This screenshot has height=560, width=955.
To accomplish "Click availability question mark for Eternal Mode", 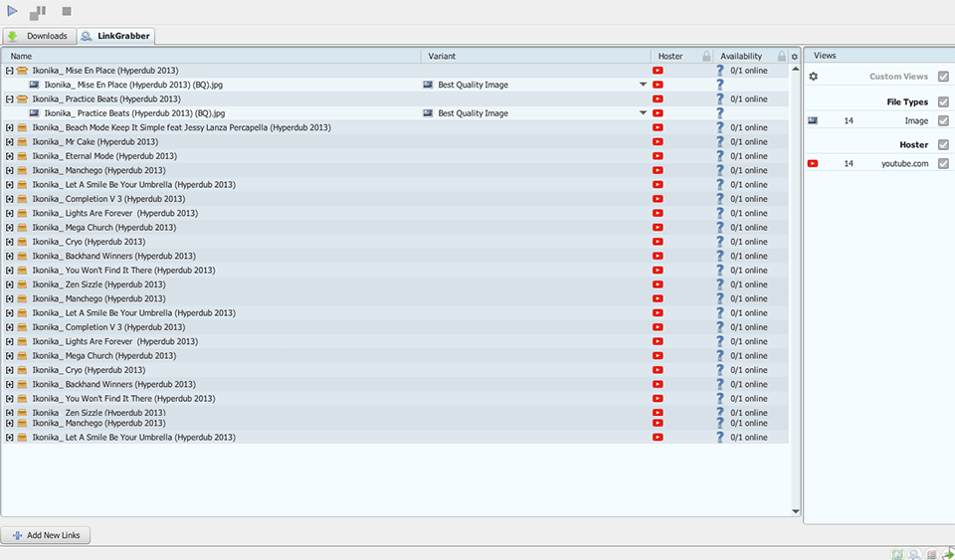I will click(720, 156).
